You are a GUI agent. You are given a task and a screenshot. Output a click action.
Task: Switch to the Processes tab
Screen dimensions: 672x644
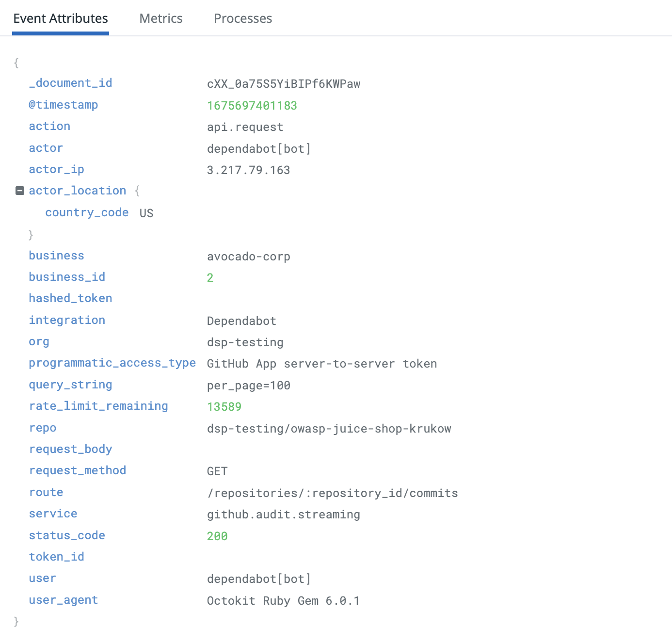(242, 18)
